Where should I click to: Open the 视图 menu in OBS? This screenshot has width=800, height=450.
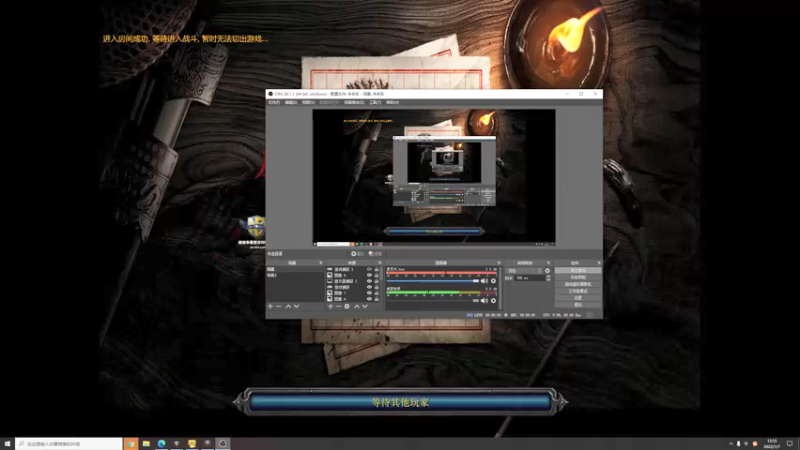tap(308, 103)
